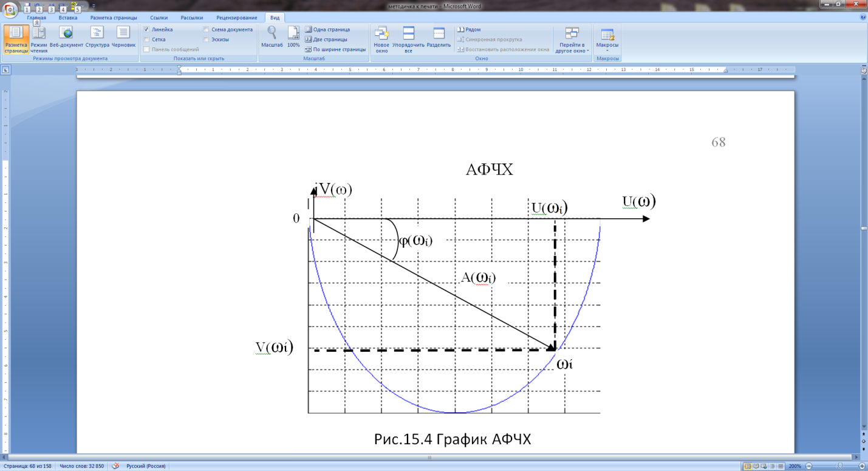Click Рядом to view side by side
The height and width of the screenshot is (471, 868).
point(469,29)
